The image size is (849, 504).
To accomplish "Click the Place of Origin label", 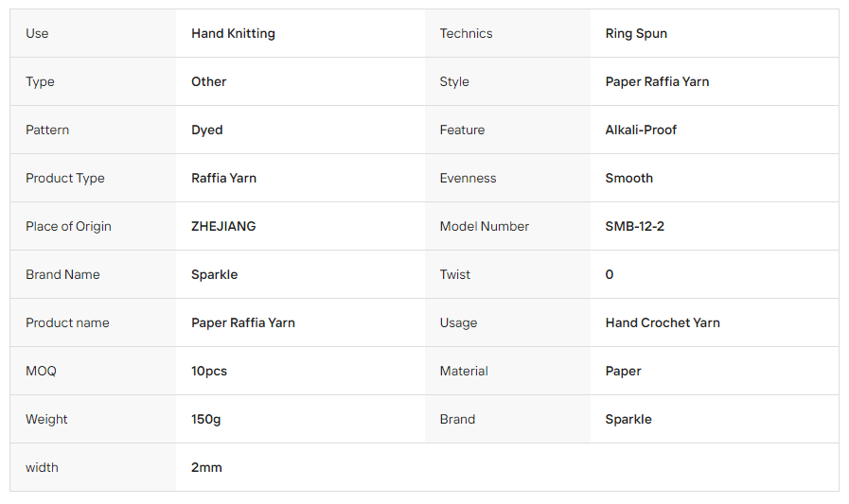I will [x=68, y=226].
